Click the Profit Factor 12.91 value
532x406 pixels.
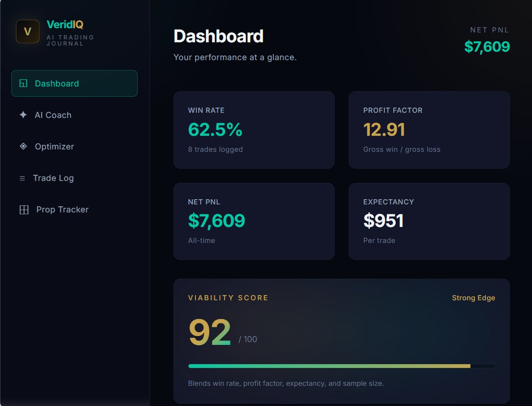pos(384,130)
